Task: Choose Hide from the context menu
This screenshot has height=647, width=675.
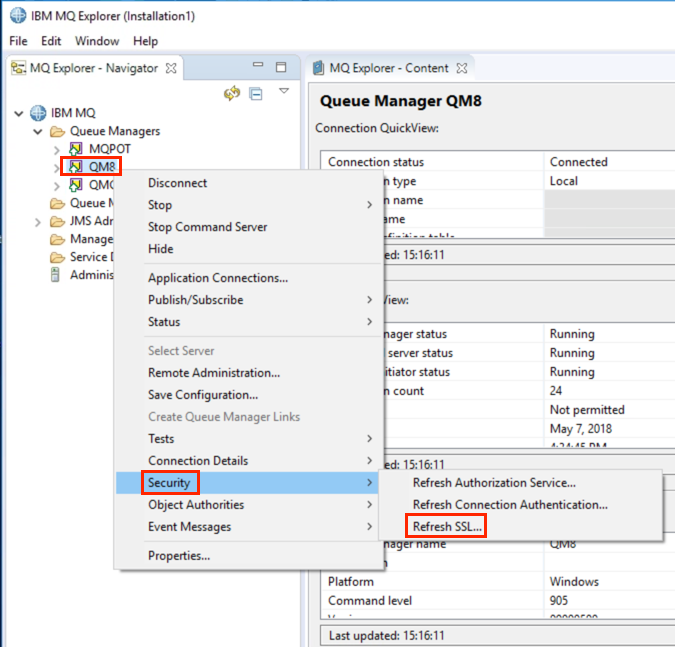Action: (x=161, y=249)
